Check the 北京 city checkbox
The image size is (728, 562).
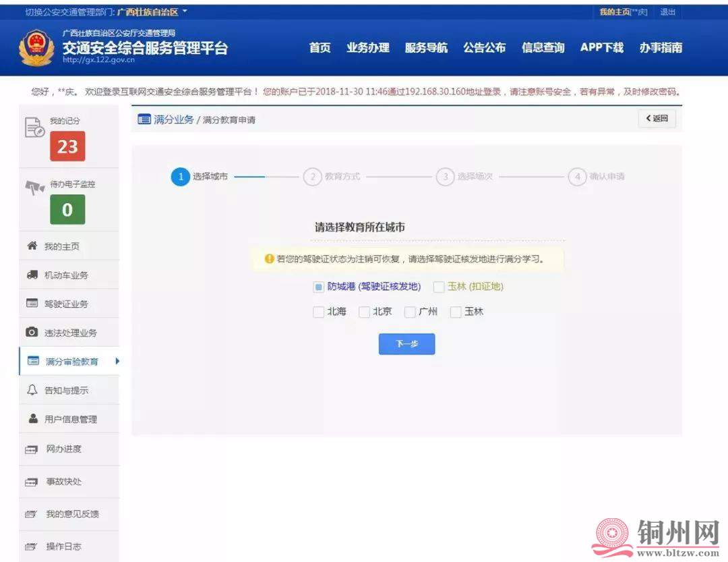click(364, 312)
